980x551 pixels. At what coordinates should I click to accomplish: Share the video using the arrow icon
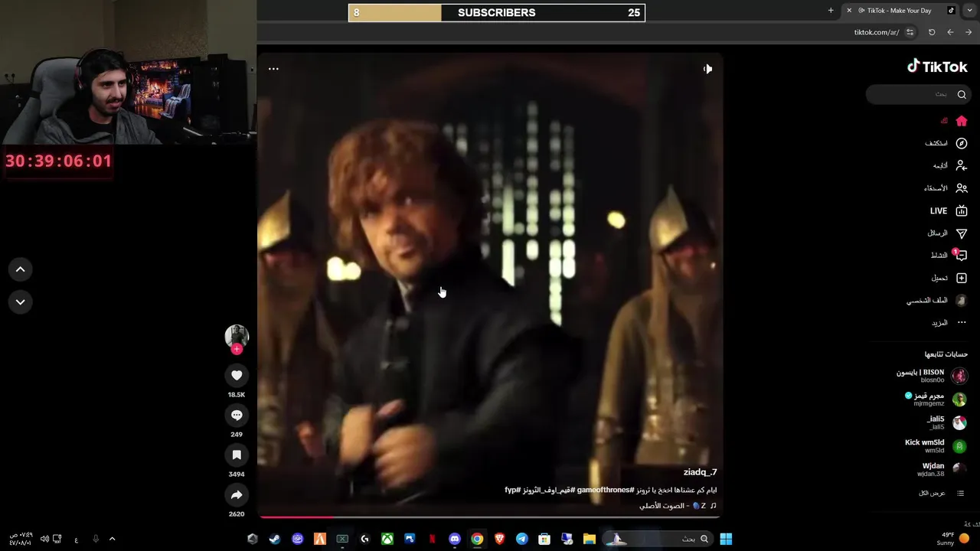(237, 494)
